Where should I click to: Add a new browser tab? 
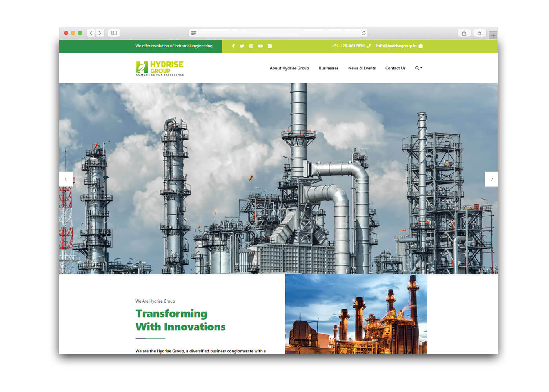pyautogui.click(x=493, y=36)
